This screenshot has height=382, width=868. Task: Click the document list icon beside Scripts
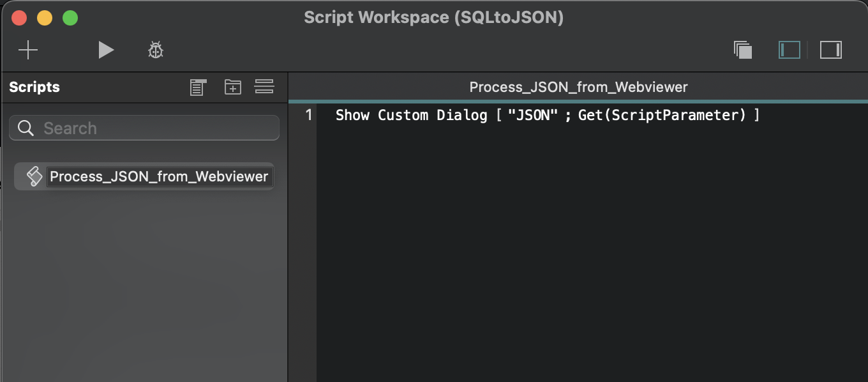coord(198,88)
